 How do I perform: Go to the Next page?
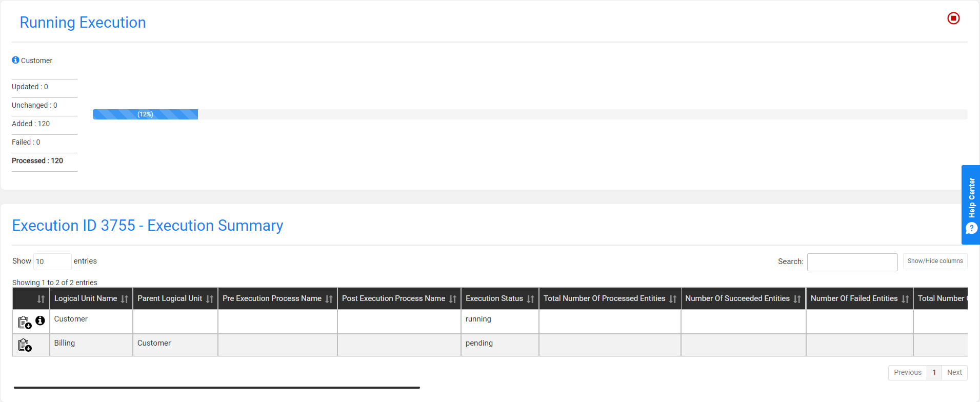point(954,372)
